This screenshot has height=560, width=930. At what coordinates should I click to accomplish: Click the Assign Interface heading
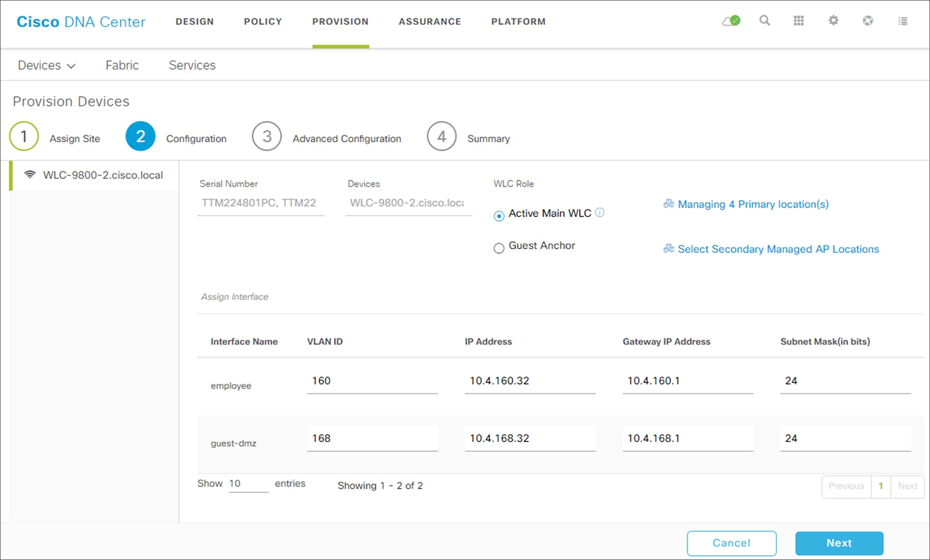(235, 297)
